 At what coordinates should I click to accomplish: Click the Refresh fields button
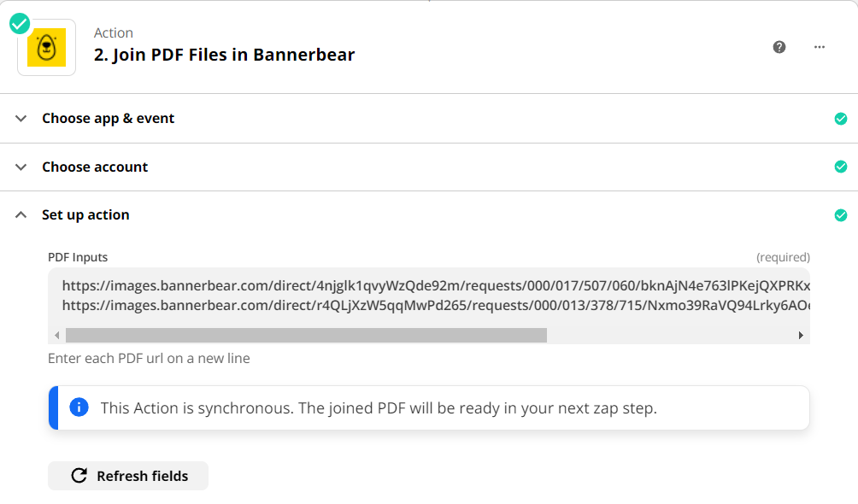[128, 476]
